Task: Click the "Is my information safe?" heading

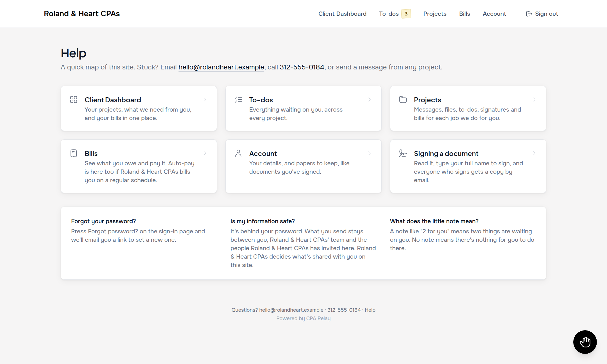Action: pos(263,221)
